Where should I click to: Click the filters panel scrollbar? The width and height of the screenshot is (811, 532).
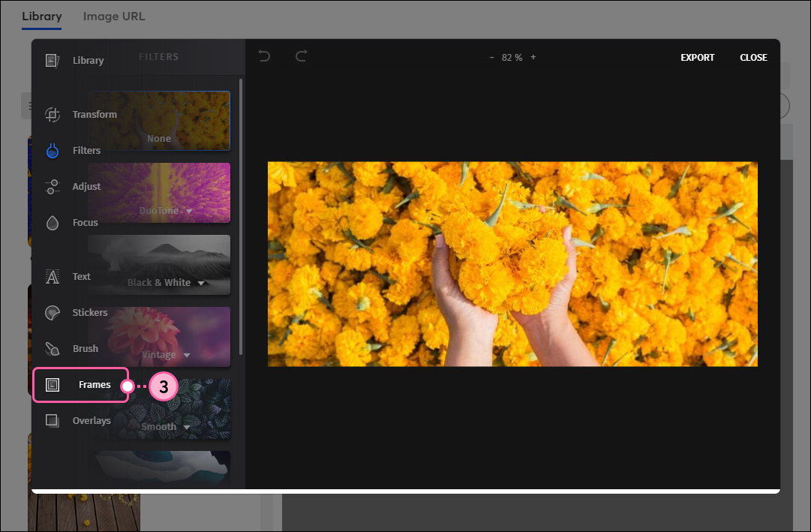pos(241,217)
